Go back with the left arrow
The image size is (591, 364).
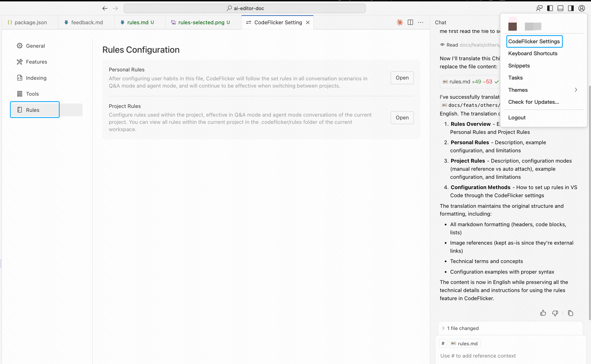pos(105,8)
